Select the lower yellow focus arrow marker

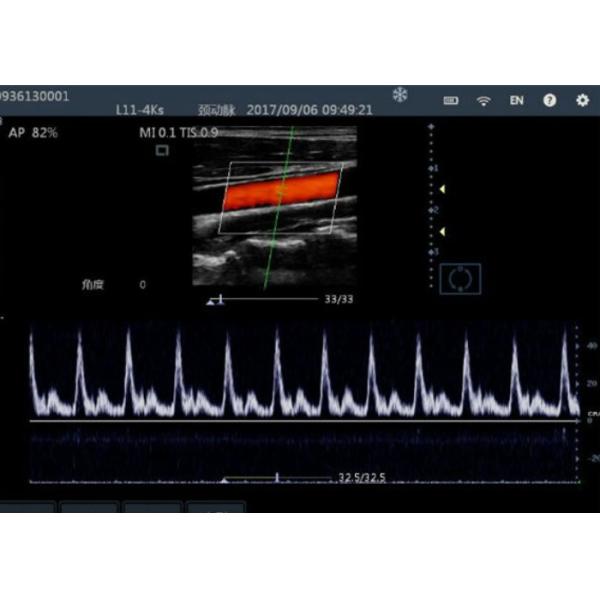point(445,232)
